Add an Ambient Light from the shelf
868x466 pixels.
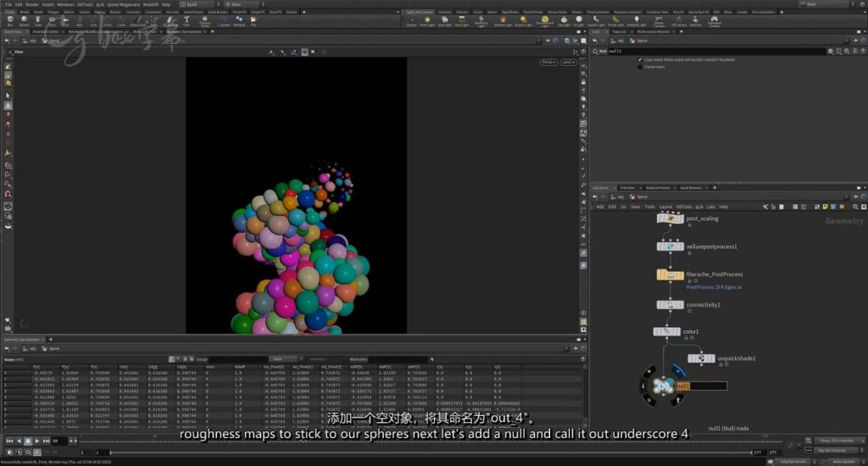tap(636, 21)
